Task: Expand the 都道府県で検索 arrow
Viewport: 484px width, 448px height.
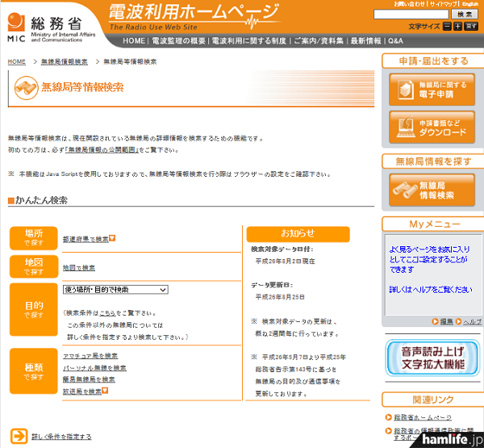Action: coord(112,238)
